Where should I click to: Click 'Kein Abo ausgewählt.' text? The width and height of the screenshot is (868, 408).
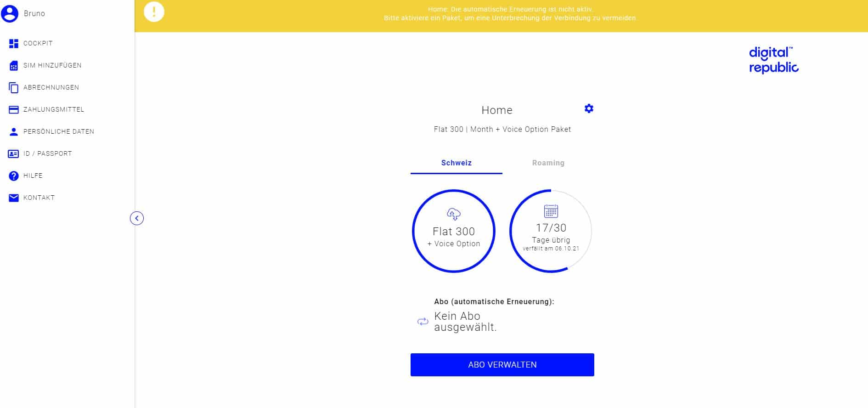pyautogui.click(x=466, y=322)
